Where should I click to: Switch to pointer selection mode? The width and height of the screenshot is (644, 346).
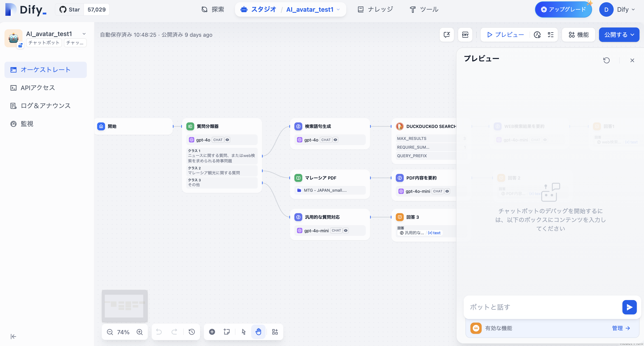coord(243,332)
